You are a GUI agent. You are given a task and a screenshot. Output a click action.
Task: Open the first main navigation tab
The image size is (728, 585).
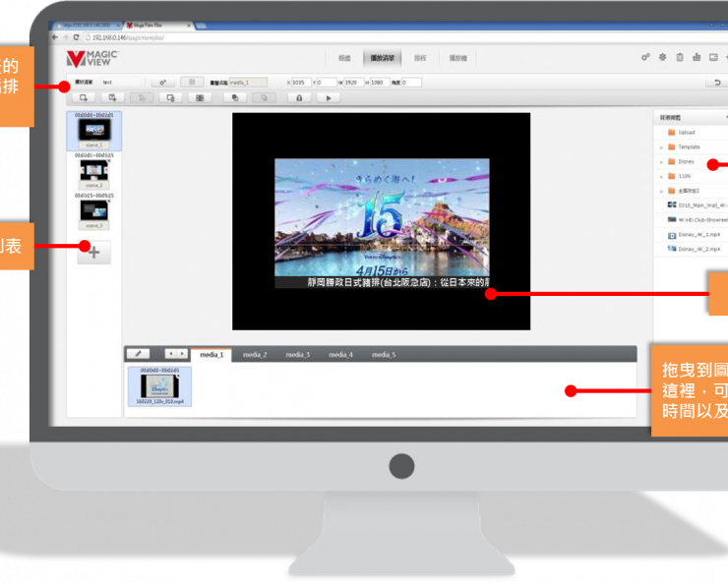[344, 58]
